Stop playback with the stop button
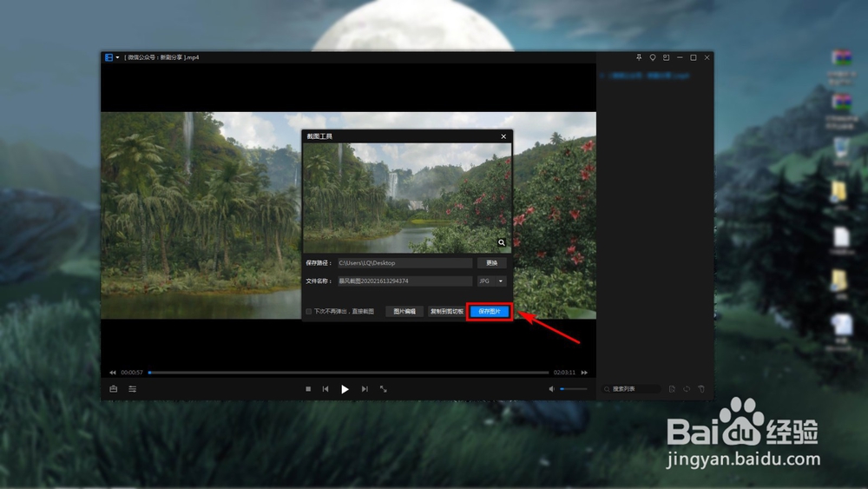Viewport: 868px width, 489px height. pyautogui.click(x=308, y=389)
